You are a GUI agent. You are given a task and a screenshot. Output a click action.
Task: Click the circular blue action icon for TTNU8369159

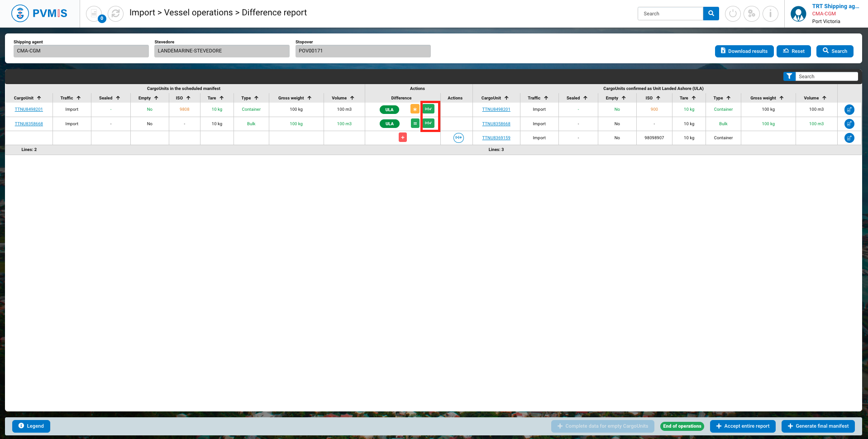point(458,137)
